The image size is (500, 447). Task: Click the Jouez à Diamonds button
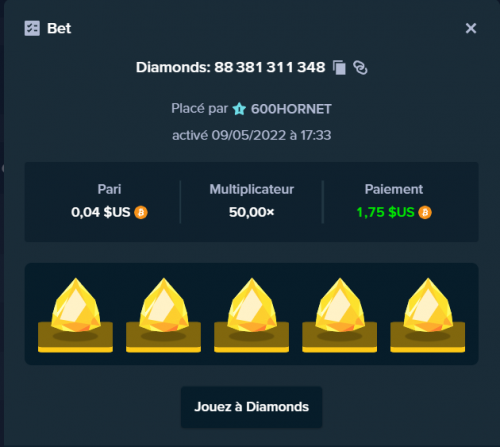251,407
